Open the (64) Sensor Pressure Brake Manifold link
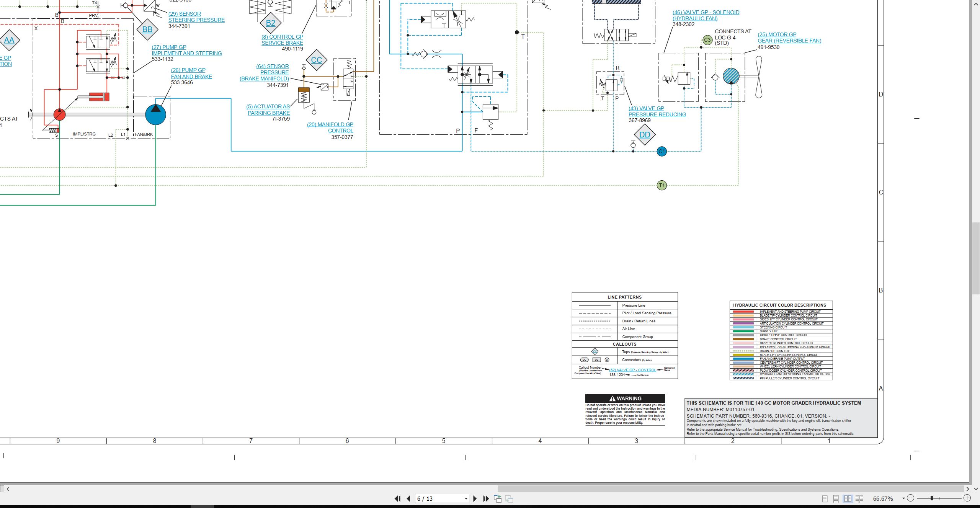This screenshot has width=980, height=508. [264, 72]
